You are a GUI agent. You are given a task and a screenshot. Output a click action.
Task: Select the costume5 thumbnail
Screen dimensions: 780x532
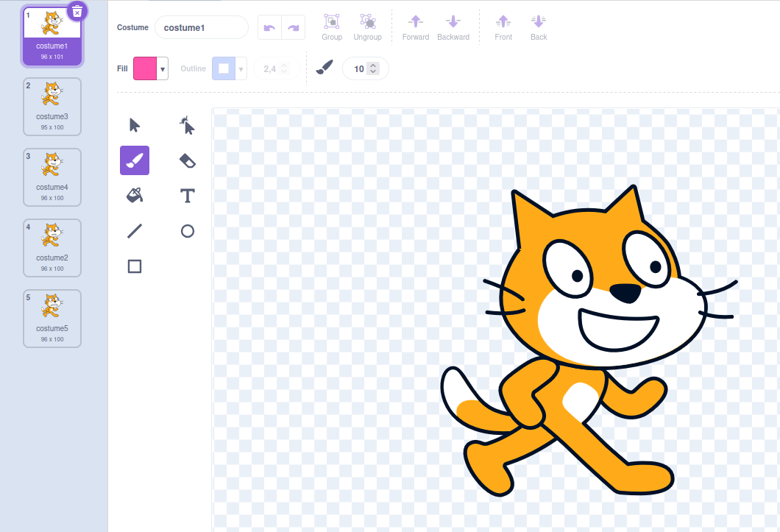(52, 319)
